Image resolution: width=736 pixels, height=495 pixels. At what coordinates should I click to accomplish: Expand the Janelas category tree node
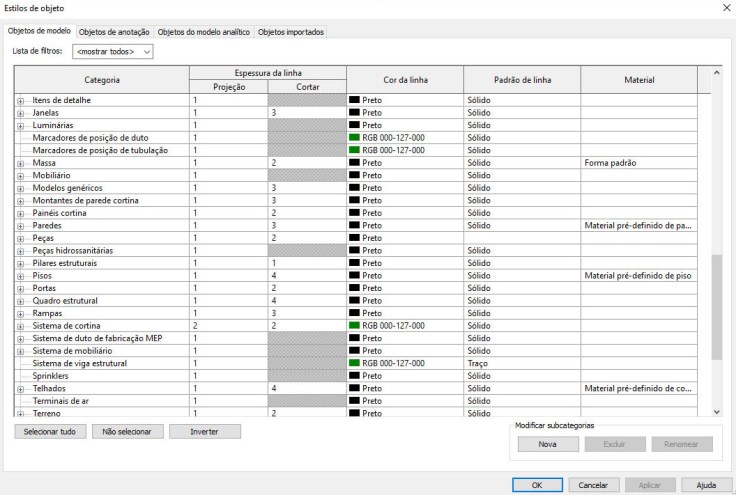[x=20, y=114]
